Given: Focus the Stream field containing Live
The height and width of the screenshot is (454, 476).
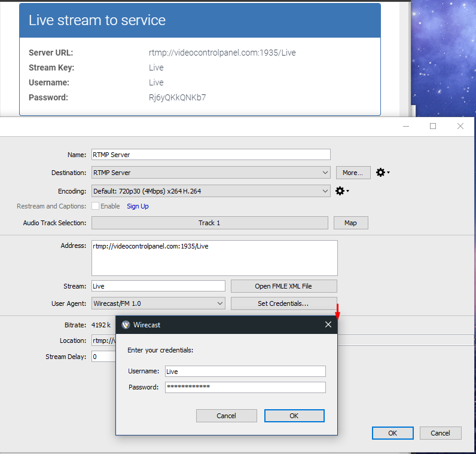Looking at the screenshot, I should [158, 286].
